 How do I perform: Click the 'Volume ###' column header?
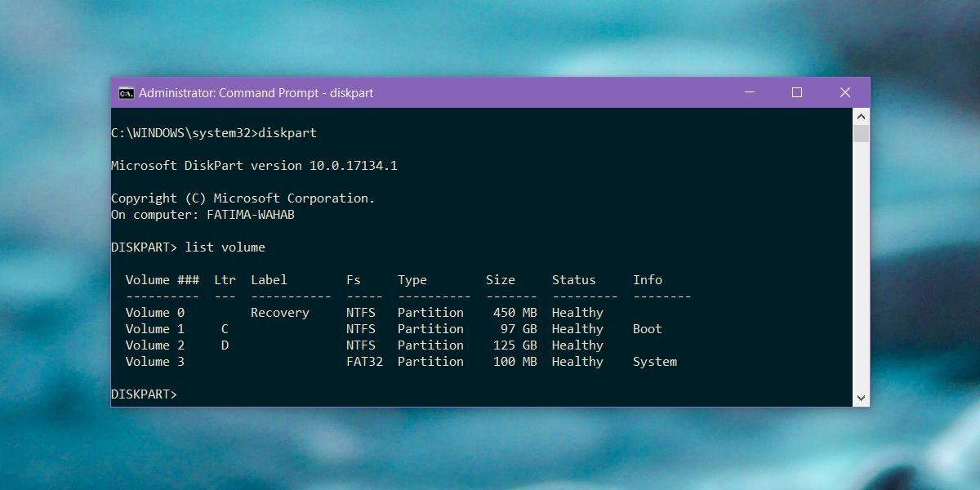click(x=162, y=280)
